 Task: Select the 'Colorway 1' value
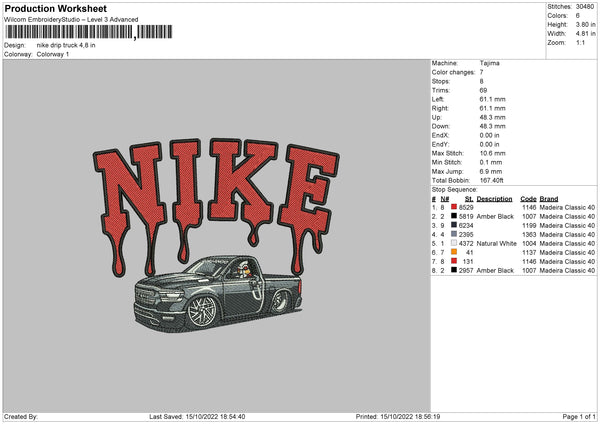coord(53,54)
